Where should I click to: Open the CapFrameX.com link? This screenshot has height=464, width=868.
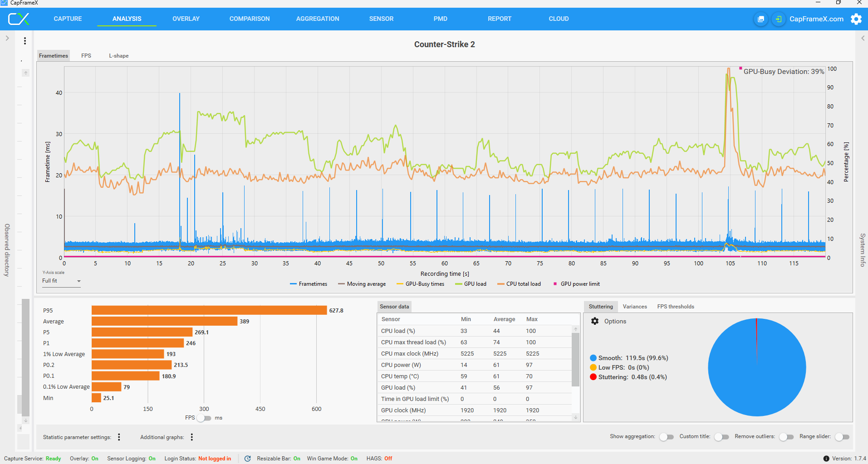(816, 19)
